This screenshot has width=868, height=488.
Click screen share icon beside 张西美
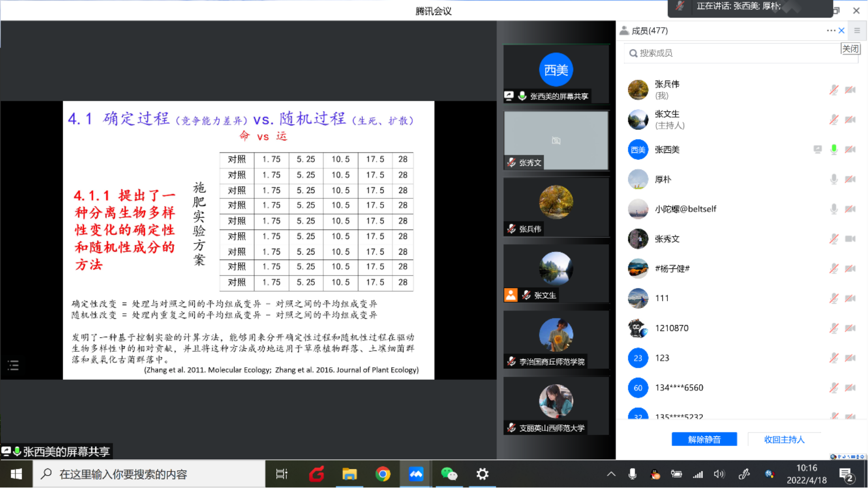point(817,149)
